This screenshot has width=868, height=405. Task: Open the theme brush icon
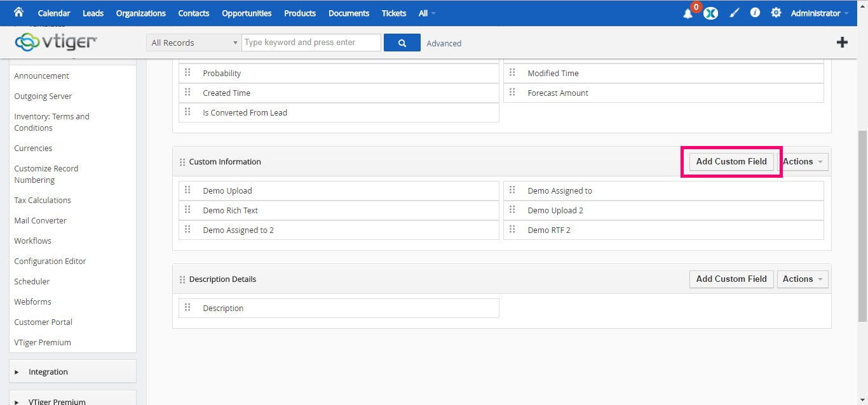(735, 13)
